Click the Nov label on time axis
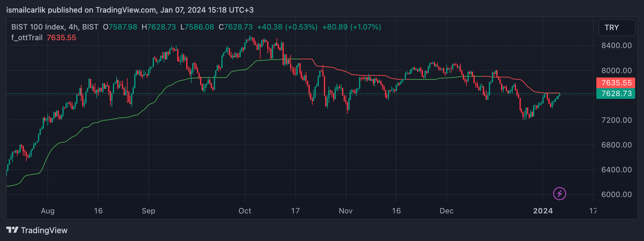 [x=346, y=211]
